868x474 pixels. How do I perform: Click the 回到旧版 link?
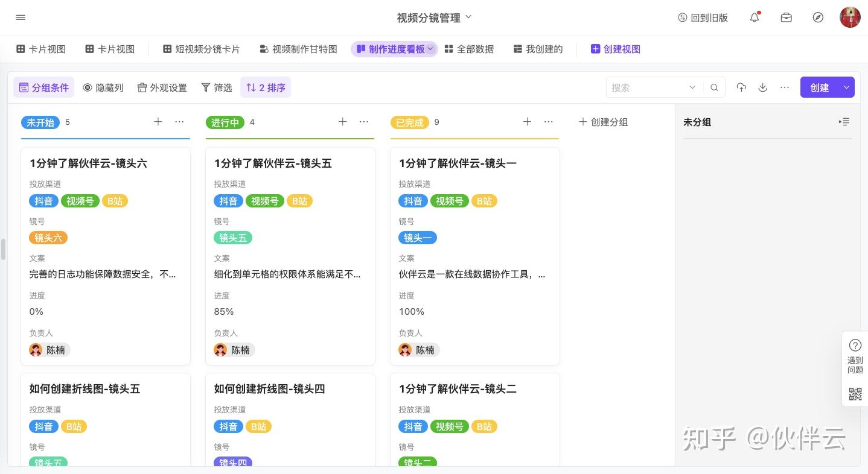[703, 17]
